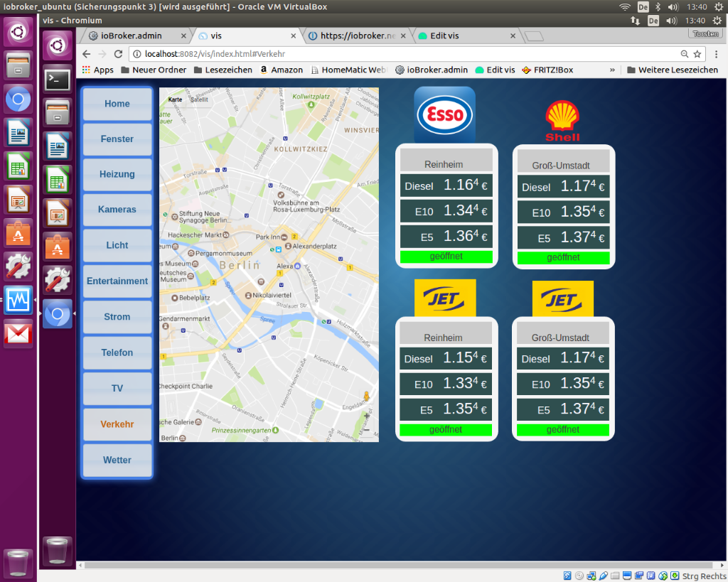Bookmark this page with the star icon
Viewport: 728px width, 582px height.
(697, 54)
